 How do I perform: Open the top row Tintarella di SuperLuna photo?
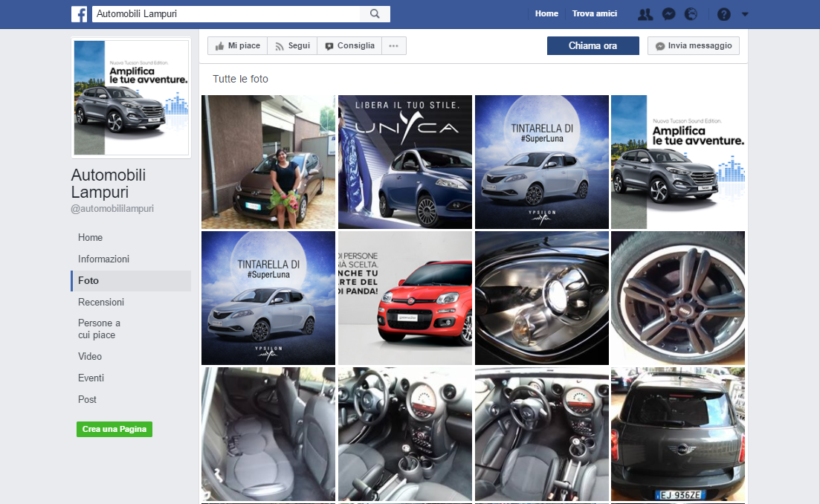[x=542, y=162]
